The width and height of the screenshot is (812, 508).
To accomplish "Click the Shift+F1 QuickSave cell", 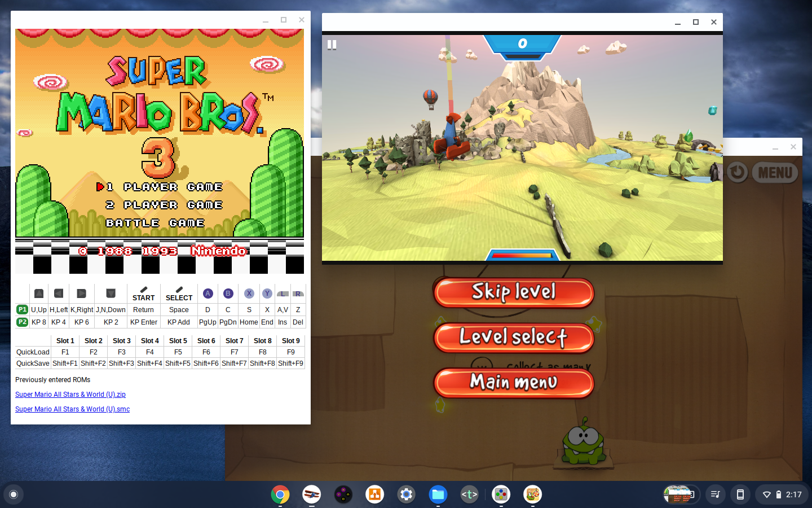I will pos(65,364).
